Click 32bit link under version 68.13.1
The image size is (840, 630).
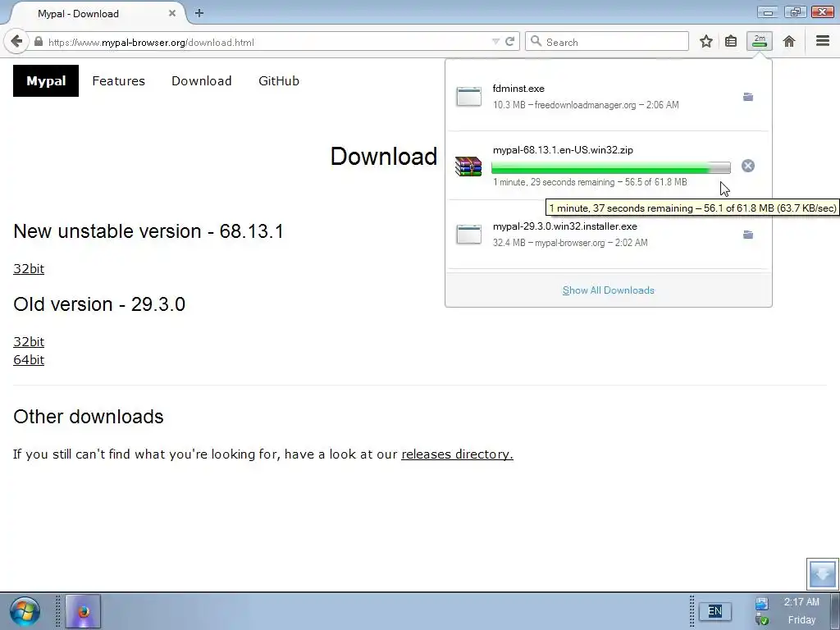[29, 269]
